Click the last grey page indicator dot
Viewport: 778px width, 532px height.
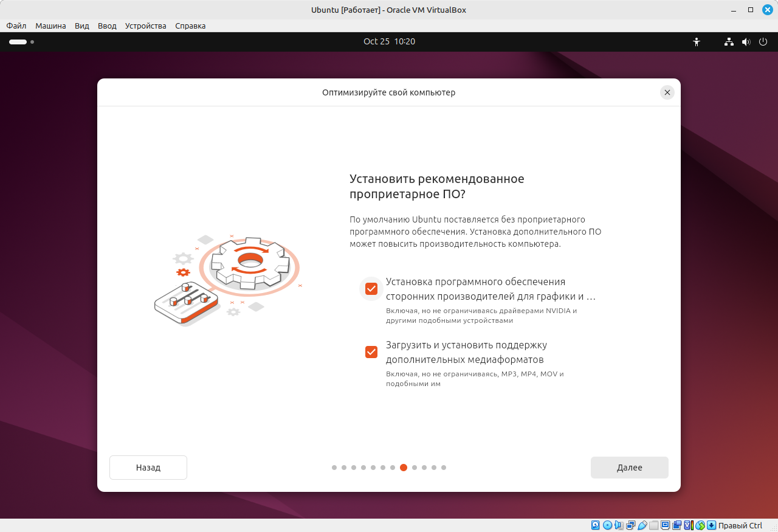click(444, 468)
